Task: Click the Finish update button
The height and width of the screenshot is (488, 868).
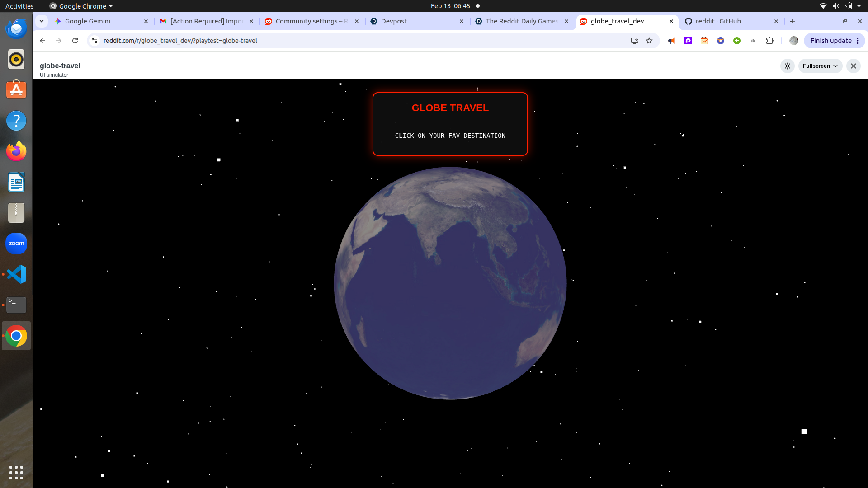Action: pos(830,41)
